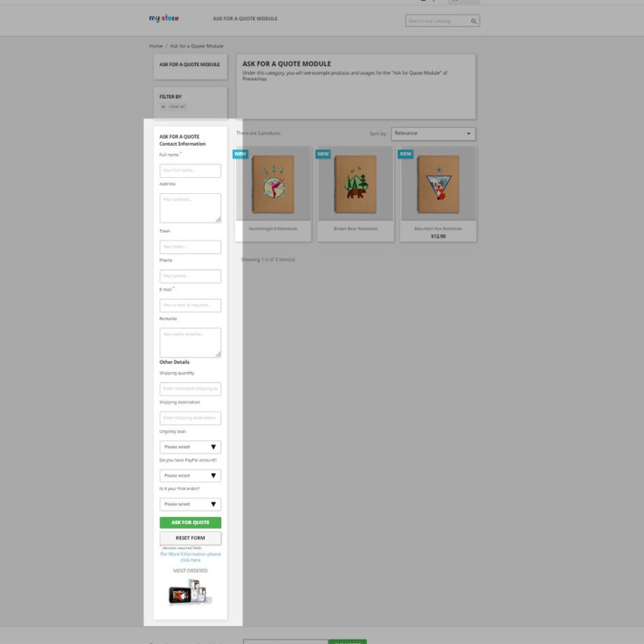
Task: Open the Brown Bear Notebook product thumbnail
Action: click(356, 183)
